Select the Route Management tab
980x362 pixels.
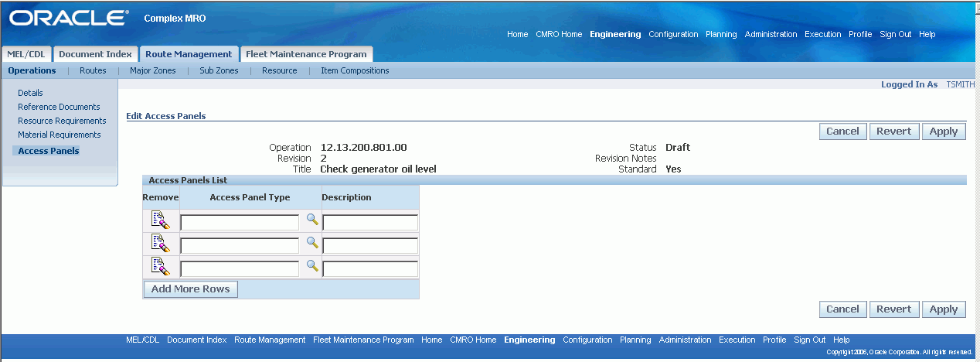189,54
